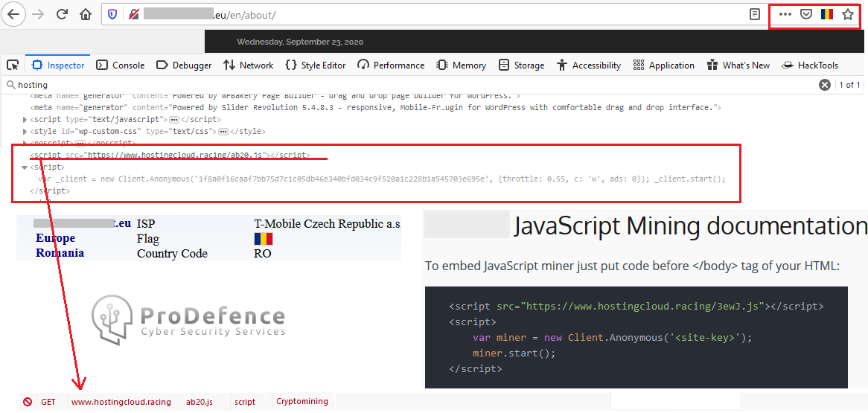
Task: Click the 'ab20.js' file cell
Action: tap(200, 402)
